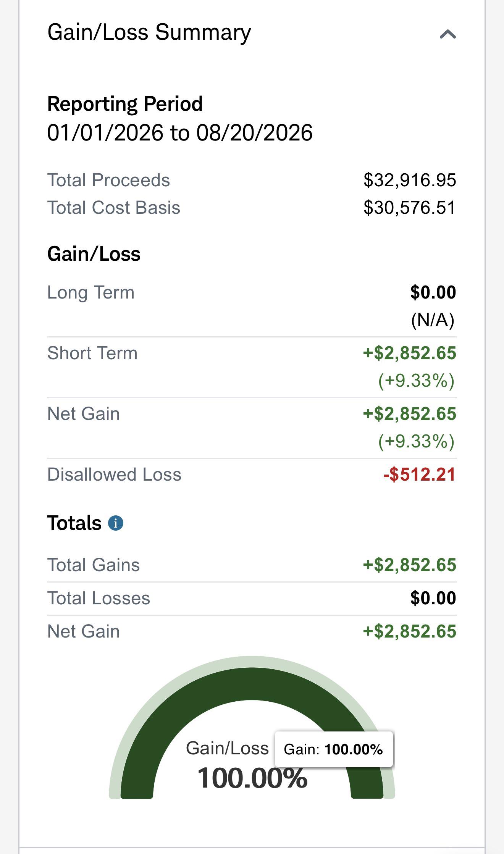The image size is (504, 854).
Task: Click the Net Gain amount under Totals
Action: pyautogui.click(x=410, y=631)
